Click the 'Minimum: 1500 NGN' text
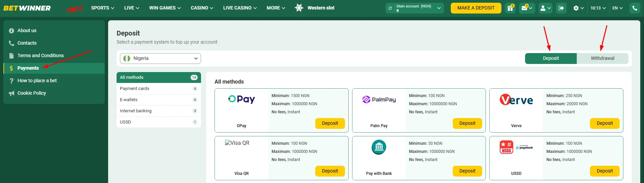Screen dimensions: 644x183 coord(291,96)
